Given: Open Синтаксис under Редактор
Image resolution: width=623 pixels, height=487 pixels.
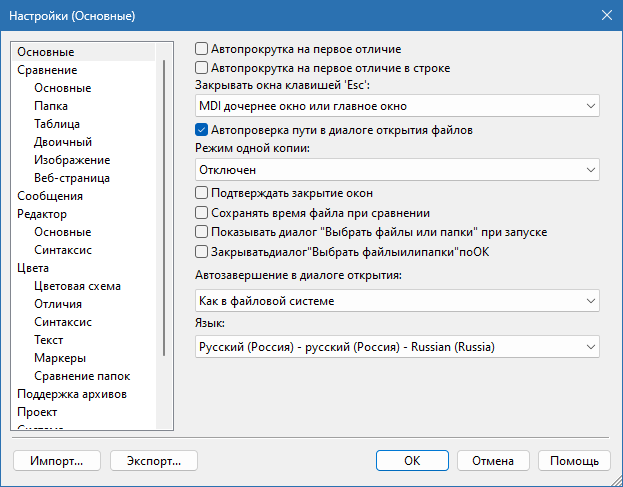Looking at the screenshot, I should pos(63,250).
